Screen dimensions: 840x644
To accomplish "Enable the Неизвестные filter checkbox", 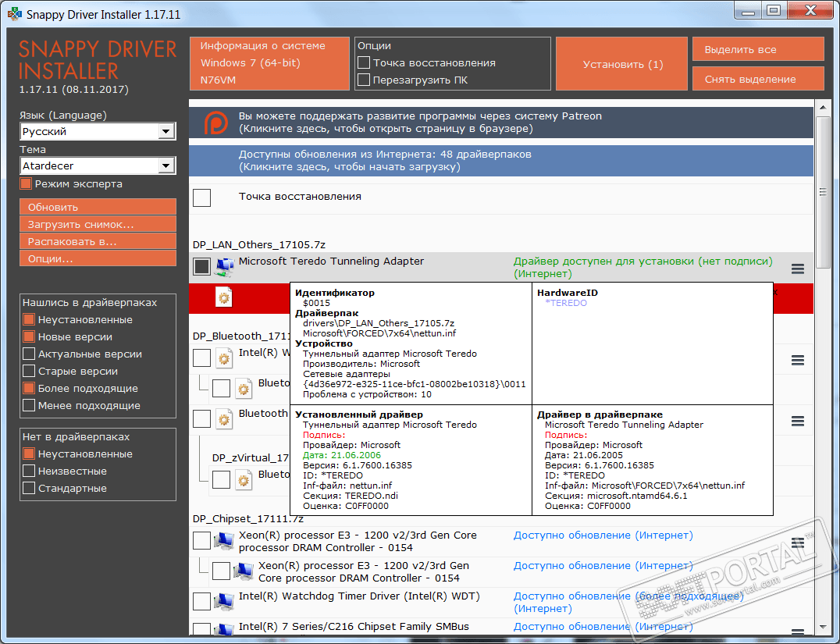I will coord(29,471).
